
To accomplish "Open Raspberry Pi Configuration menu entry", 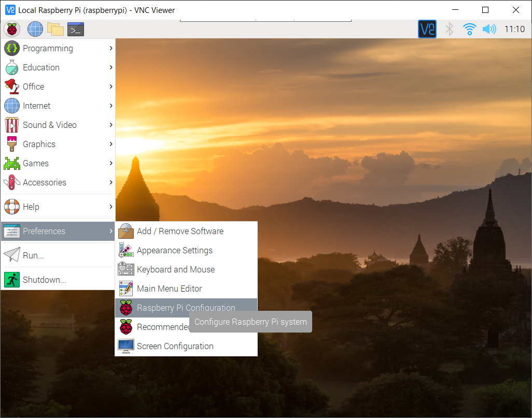I will [x=186, y=308].
